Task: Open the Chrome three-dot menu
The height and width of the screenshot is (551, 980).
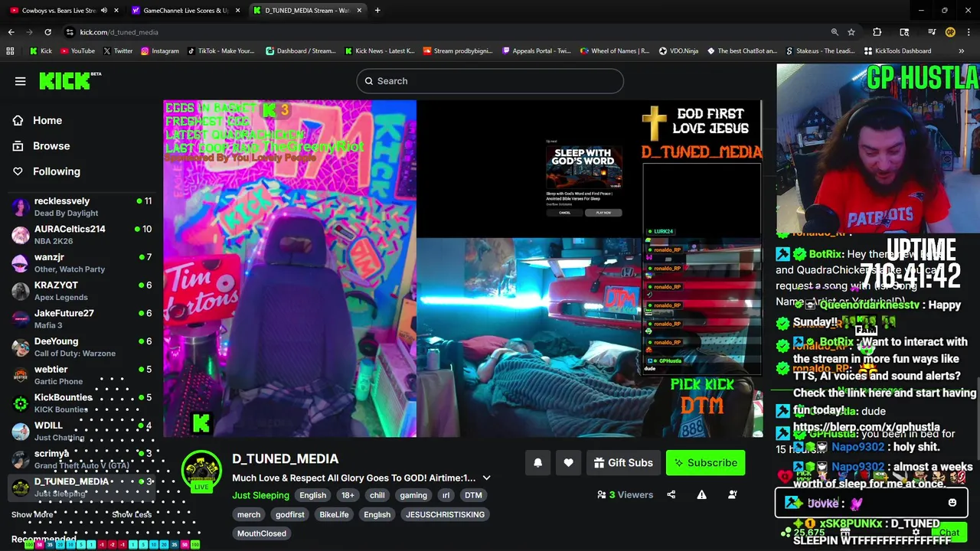Action: click(x=969, y=32)
